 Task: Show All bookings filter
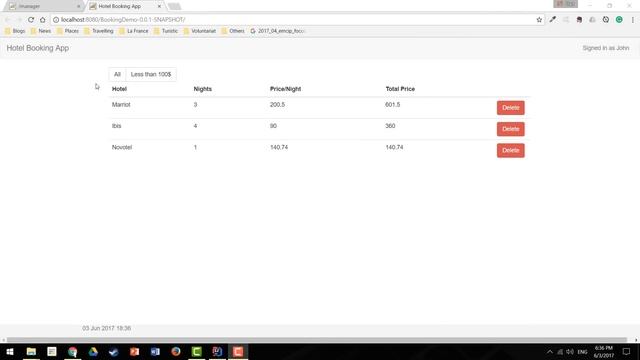pos(117,74)
